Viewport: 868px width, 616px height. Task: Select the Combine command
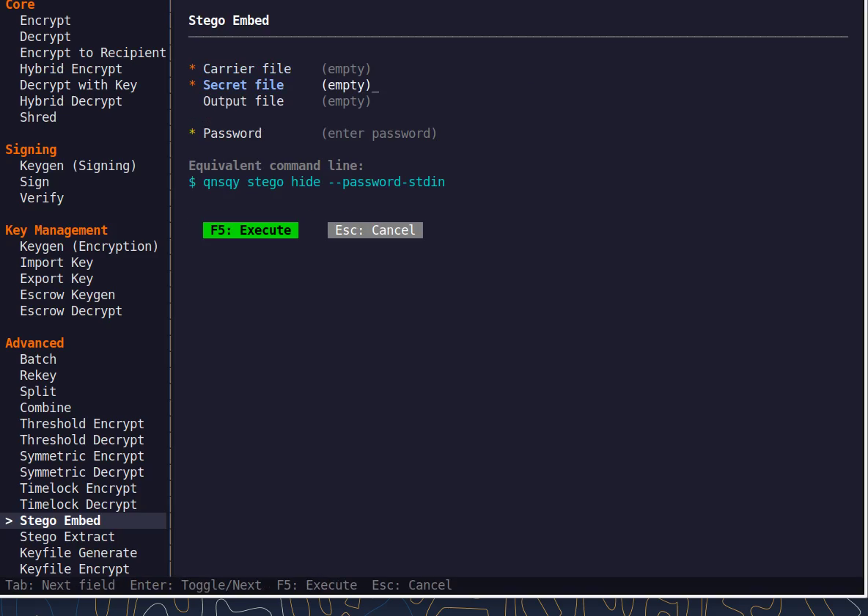click(45, 407)
